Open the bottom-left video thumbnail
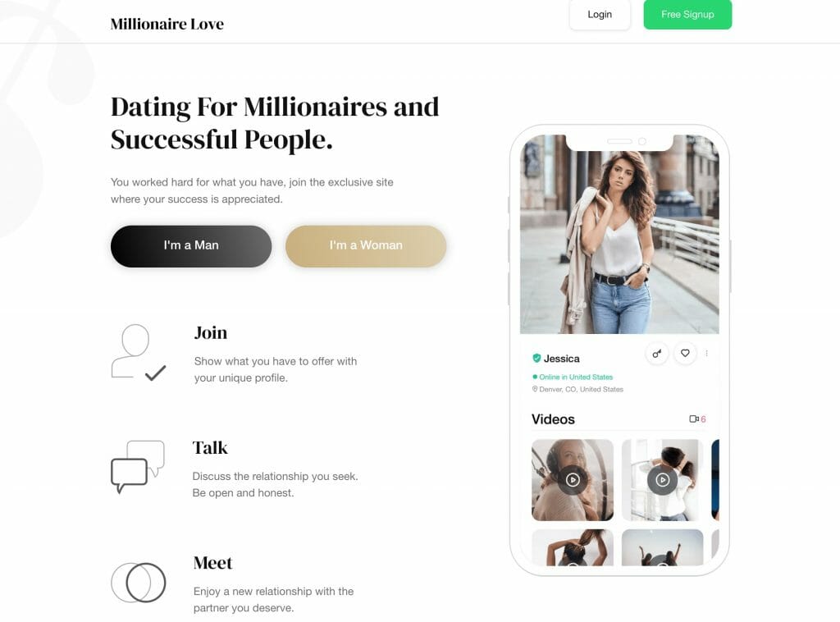Screen dimensions: 840x622 (573, 547)
